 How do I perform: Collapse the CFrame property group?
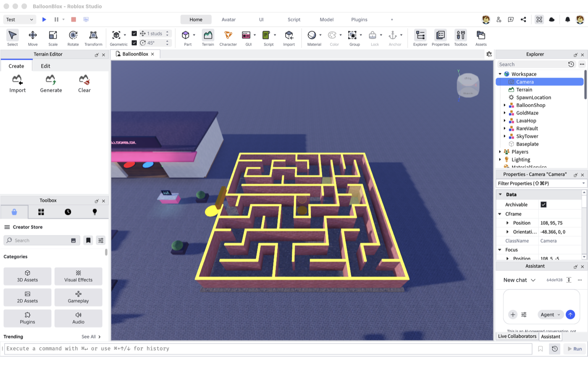click(x=500, y=214)
